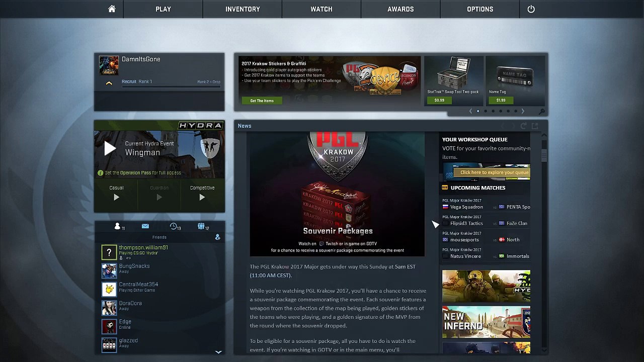
Task: Open DamnItsGone profile avatar
Action: point(109,65)
